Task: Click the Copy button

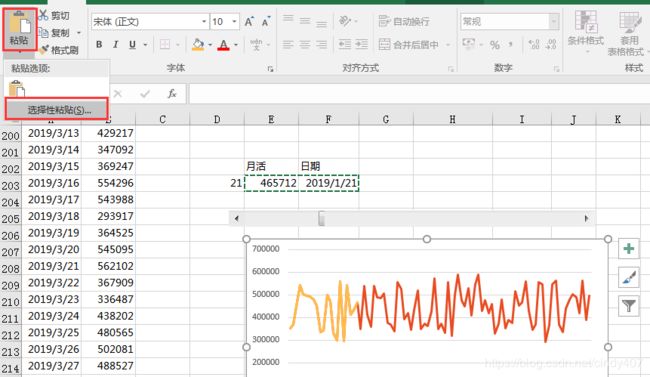Action: pyautogui.click(x=54, y=33)
